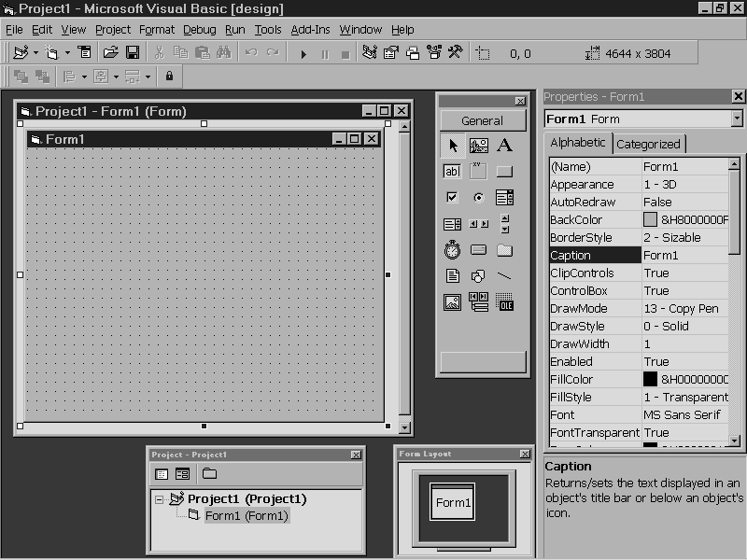Click the Open Project toolbar icon
Screen dimensions: 747x560
pyautogui.click(x=110, y=52)
